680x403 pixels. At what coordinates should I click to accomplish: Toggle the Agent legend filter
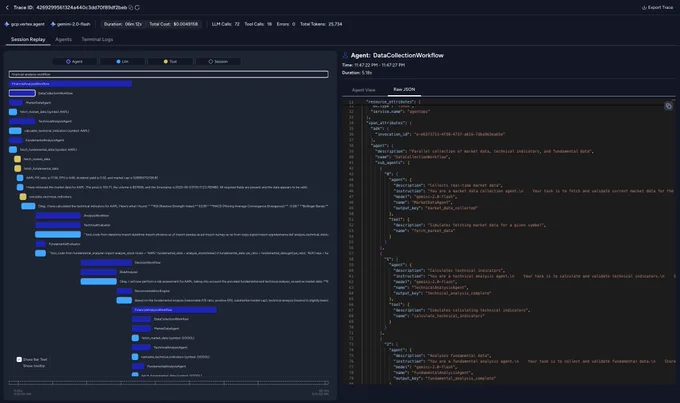point(74,62)
